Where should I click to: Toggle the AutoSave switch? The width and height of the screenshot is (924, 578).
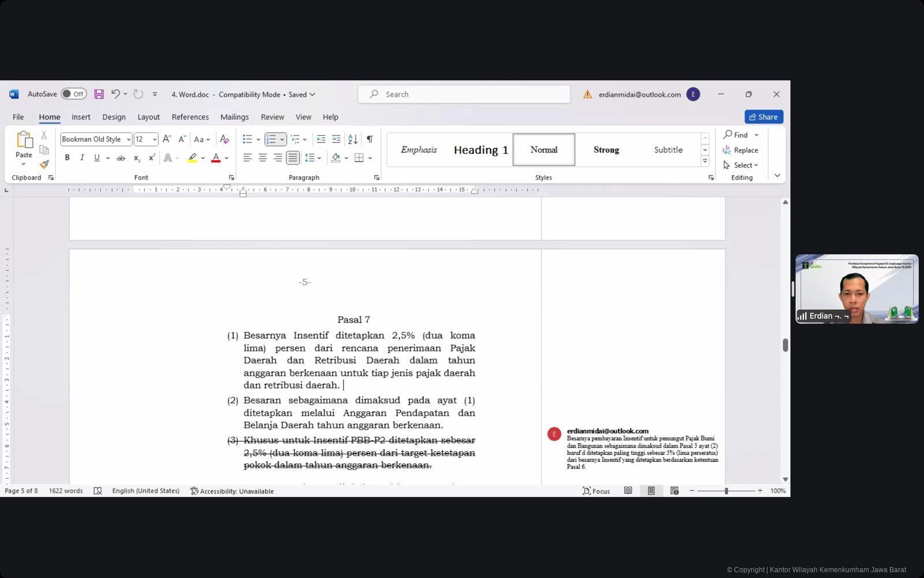tap(74, 94)
